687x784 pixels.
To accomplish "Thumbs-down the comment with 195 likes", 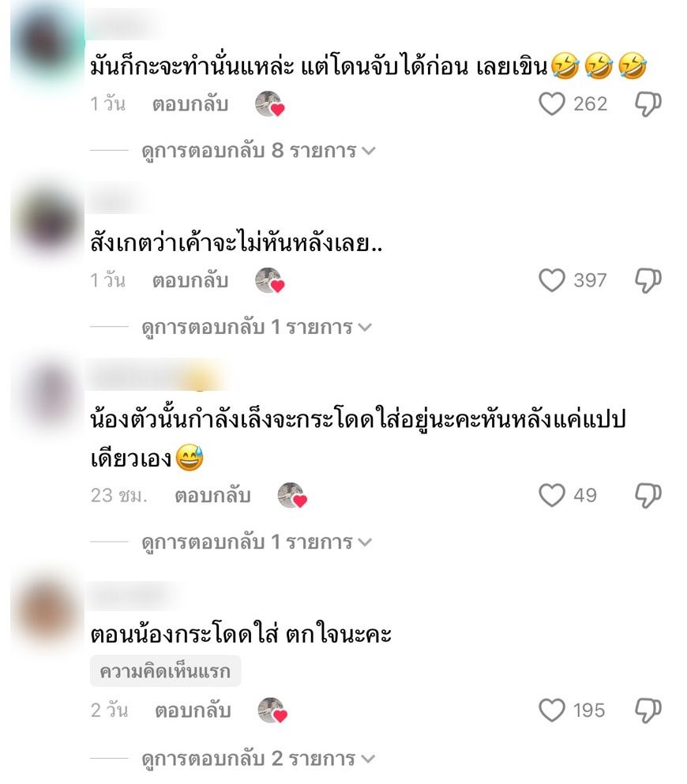I will click(x=648, y=711).
